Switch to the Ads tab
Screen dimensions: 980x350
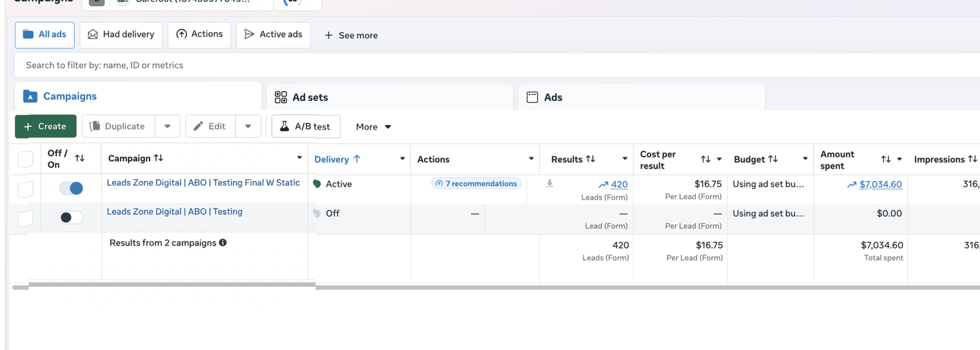tap(641, 97)
